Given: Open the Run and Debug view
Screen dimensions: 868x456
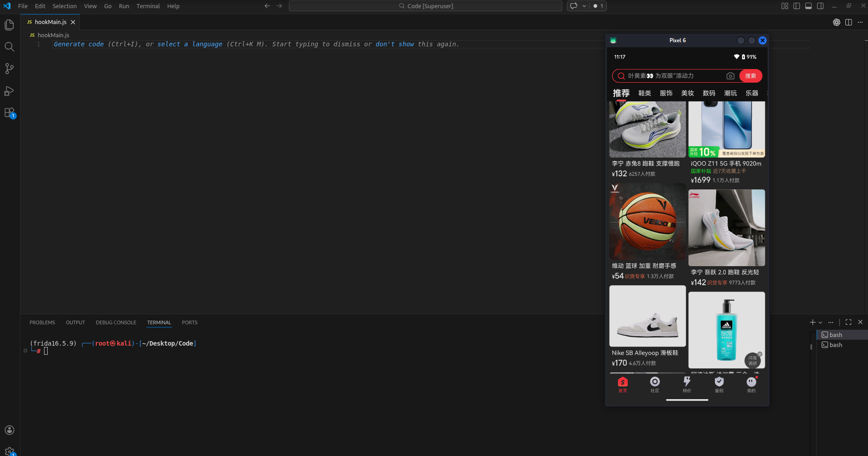Looking at the screenshot, I should click(9, 91).
